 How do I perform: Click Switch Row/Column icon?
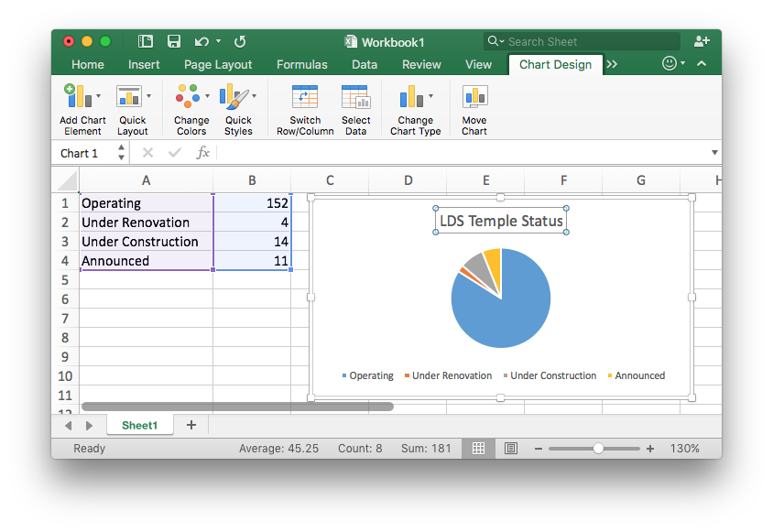305,96
